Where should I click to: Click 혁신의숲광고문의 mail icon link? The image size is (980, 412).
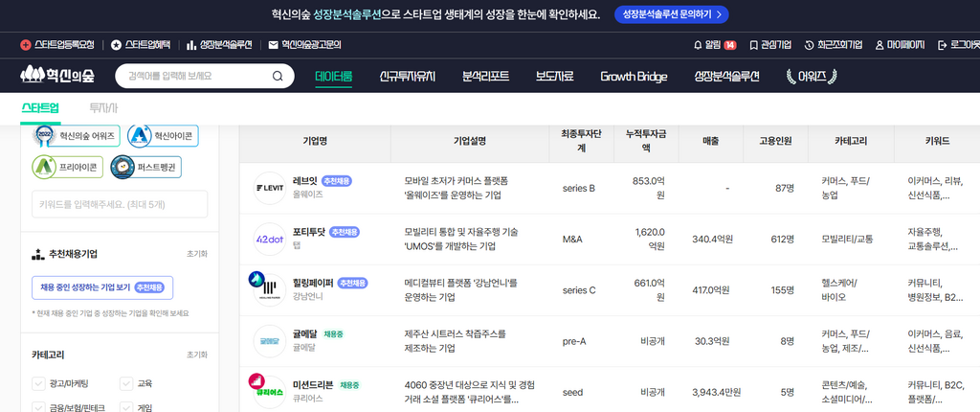tap(304, 45)
